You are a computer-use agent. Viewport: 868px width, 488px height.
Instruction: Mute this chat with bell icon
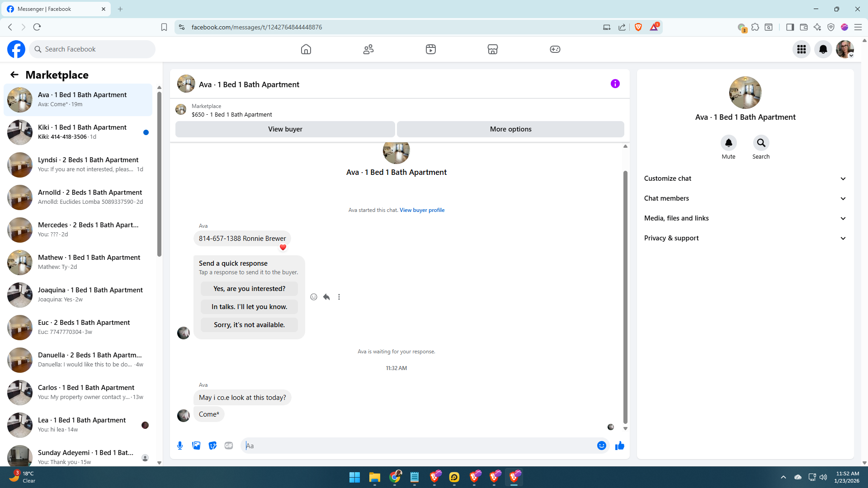coord(728,143)
